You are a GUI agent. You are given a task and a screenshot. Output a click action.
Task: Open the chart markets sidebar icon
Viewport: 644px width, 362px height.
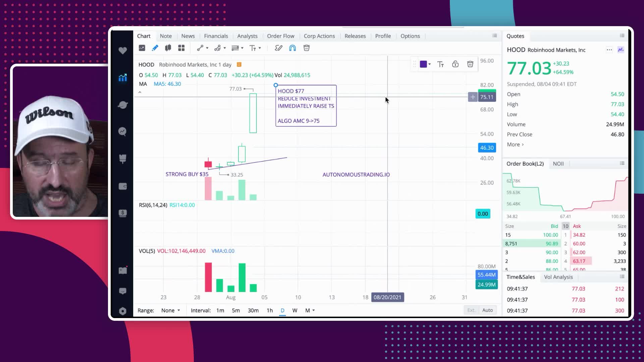pyautogui.click(x=122, y=77)
